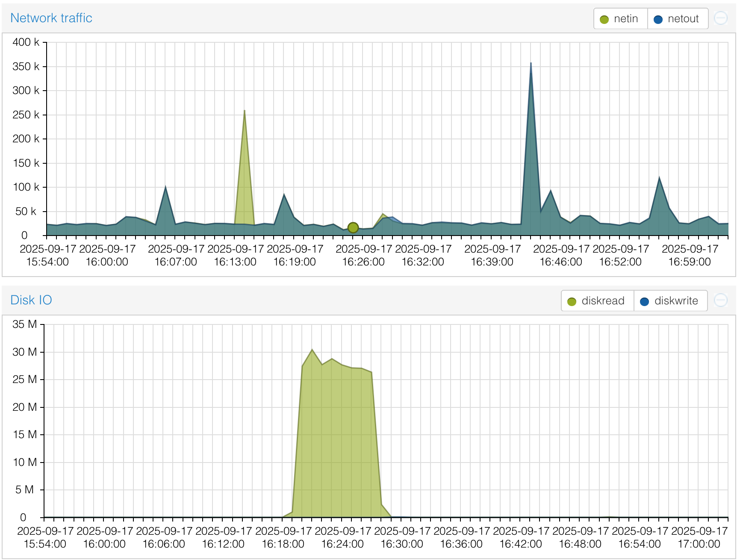This screenshot has width=743, height=560.
Task: Click the green diskread legend dot
Action: 572,301
